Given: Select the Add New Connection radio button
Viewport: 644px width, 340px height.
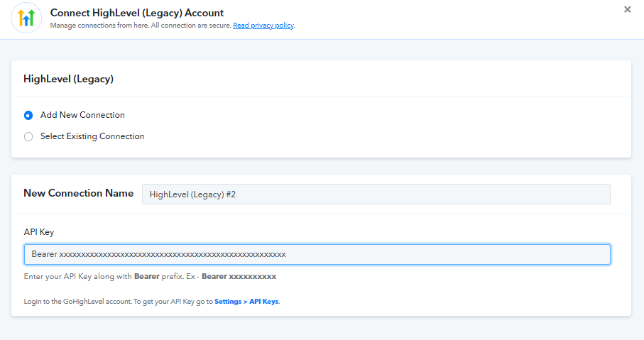Looking at the screenshot, I should point(28,116).
